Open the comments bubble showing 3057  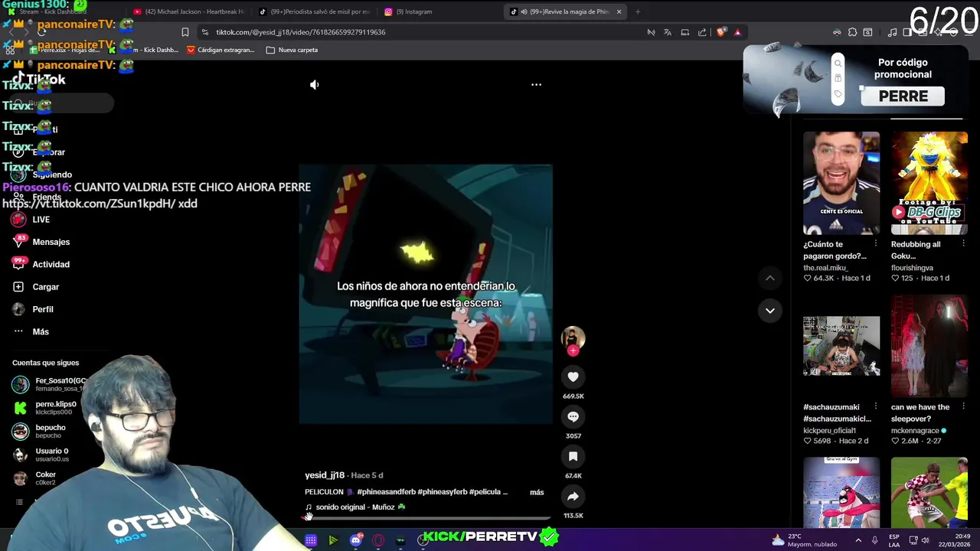click(x=573, y=416)
